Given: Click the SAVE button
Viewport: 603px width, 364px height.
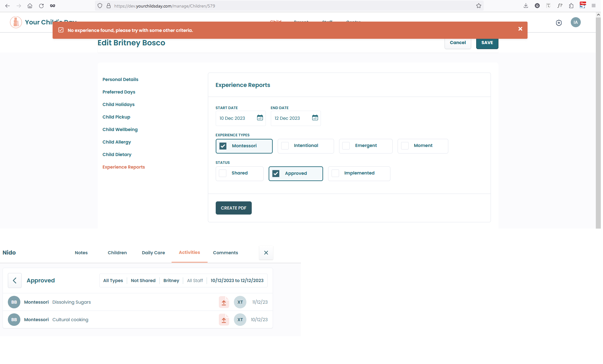Looking at the screenshot, I should point(487,43).
